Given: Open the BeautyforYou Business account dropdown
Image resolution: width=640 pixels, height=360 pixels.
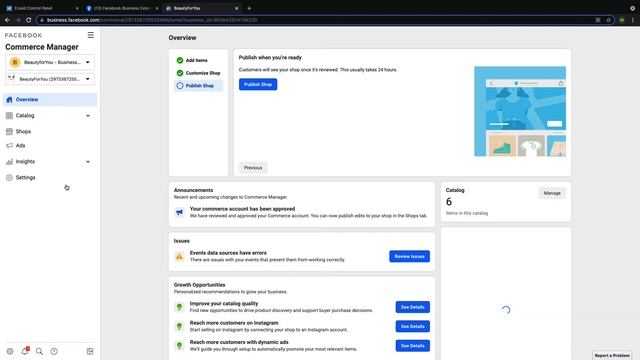Looking at the screenshot, I should tap(50, 62).
